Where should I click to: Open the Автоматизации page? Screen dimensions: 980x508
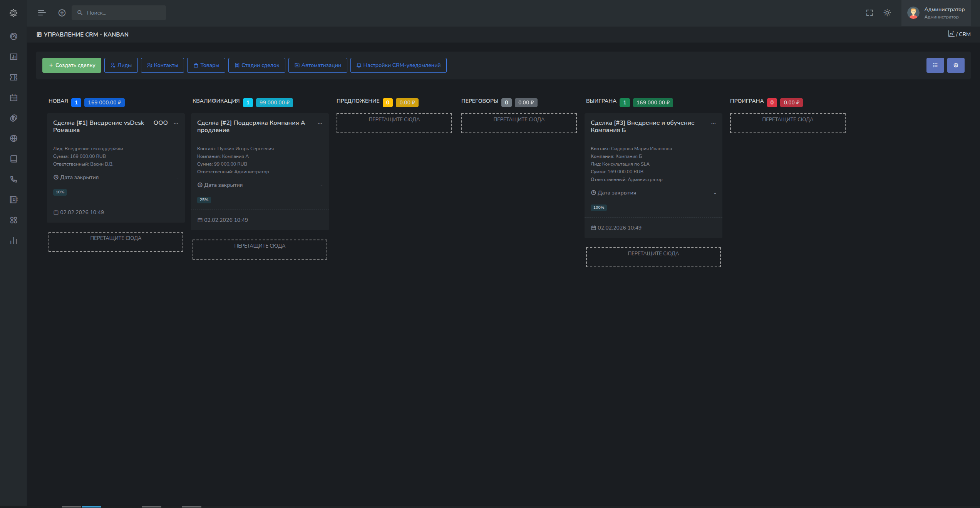point(318,65)
